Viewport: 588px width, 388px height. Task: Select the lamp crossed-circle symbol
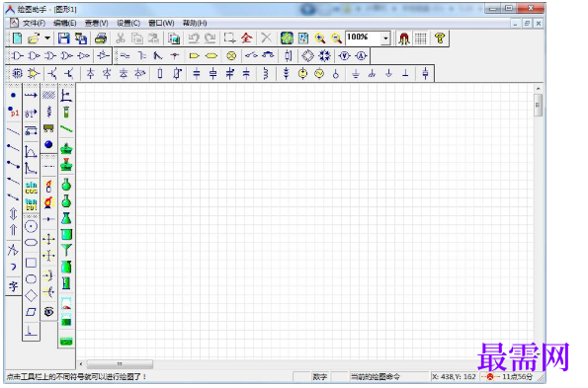point(231,56)
